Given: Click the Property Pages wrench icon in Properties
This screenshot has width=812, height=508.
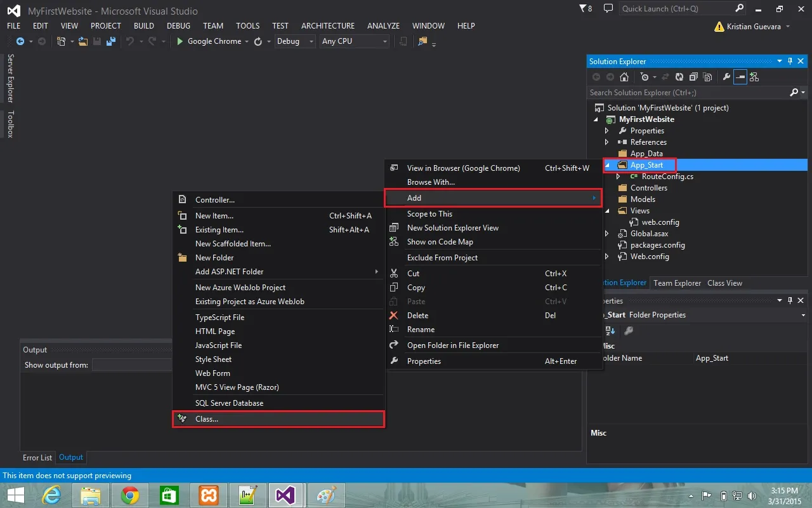Looking at the screenshot, I should point(629,331).
